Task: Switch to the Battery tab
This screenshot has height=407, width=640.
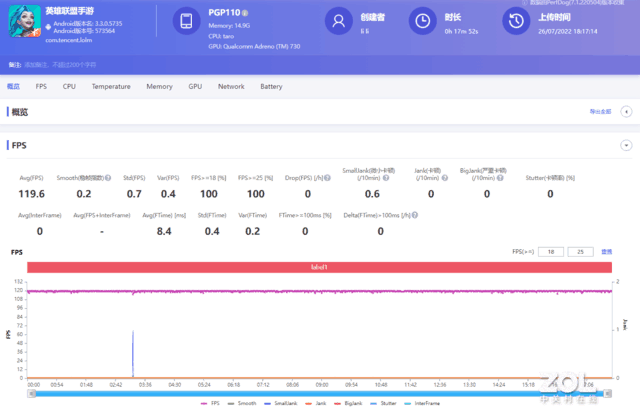Action: 271,87
